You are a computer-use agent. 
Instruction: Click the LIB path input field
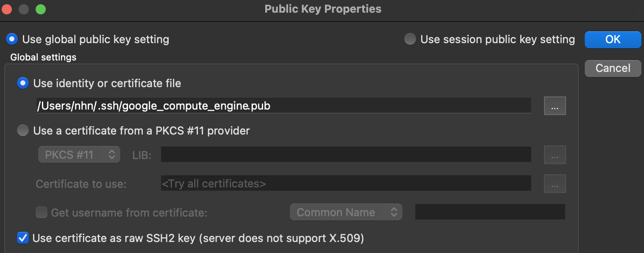pos(346,154)
